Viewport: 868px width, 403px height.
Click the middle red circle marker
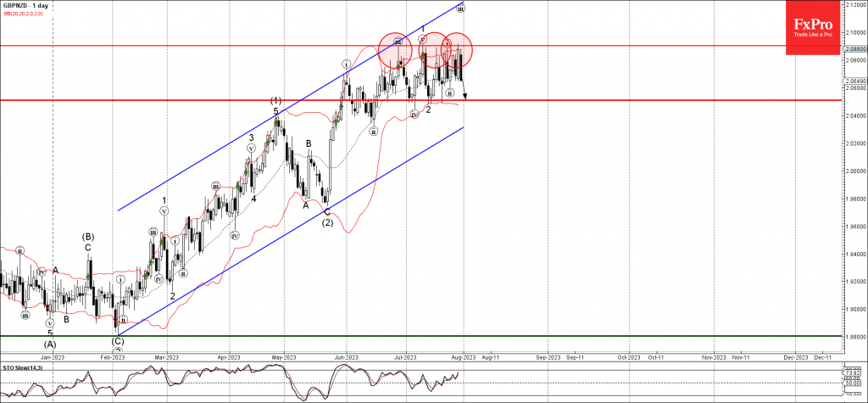coord(434,50)
